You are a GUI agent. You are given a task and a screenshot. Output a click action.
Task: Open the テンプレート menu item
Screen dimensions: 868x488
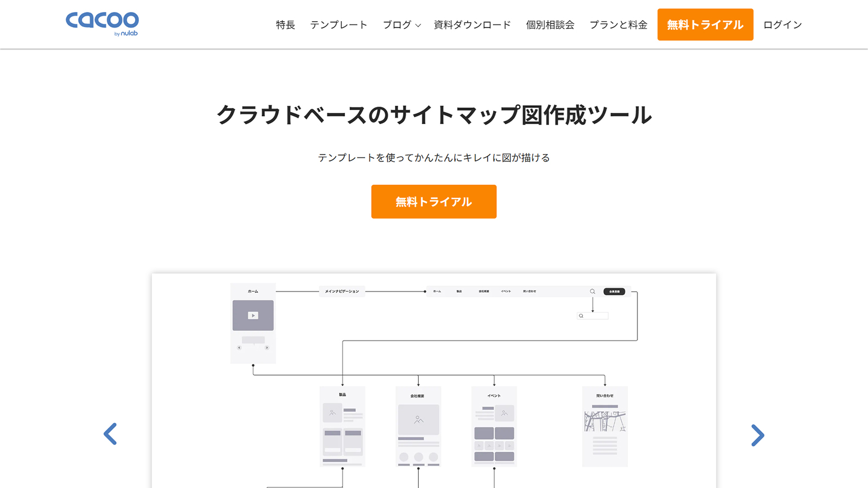[x=339, y=25]
